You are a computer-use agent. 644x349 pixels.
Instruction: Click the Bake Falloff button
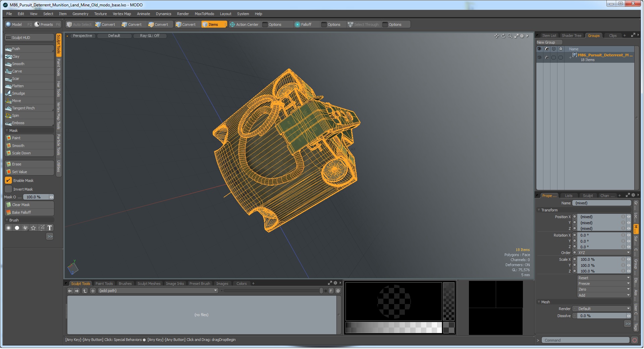click(x=29, y=212)
